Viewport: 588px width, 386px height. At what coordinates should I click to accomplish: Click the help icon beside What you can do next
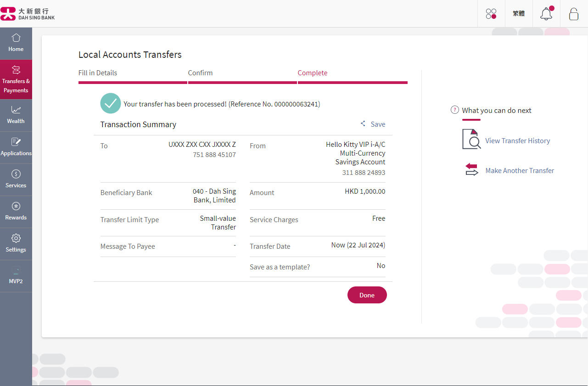point(455,110)
